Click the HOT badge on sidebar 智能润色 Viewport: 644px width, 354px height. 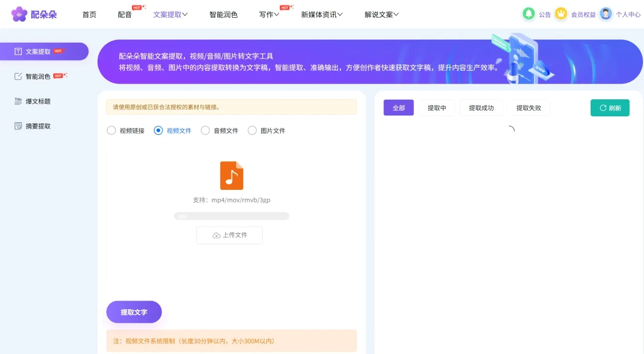click(x=60, y=76)
